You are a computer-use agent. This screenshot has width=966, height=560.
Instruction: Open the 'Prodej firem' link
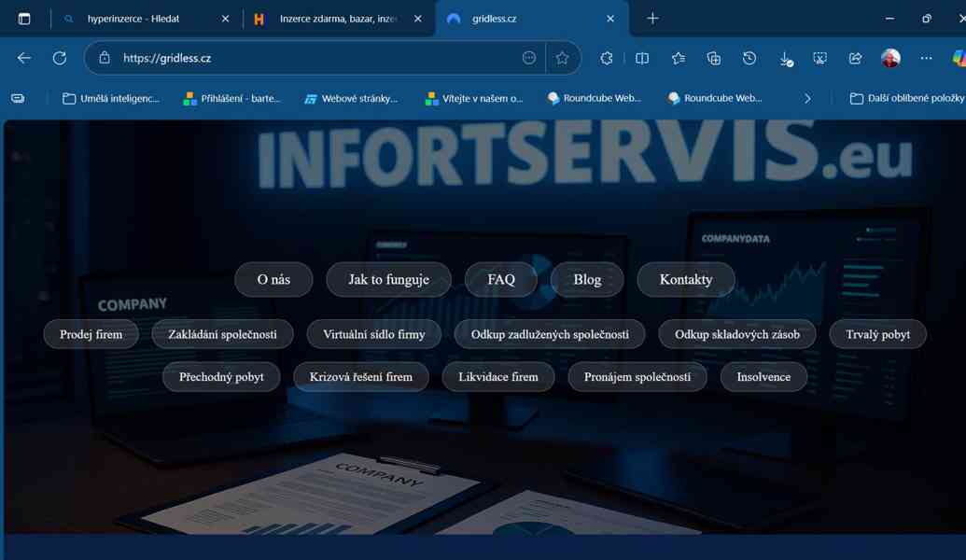point(91,334)
